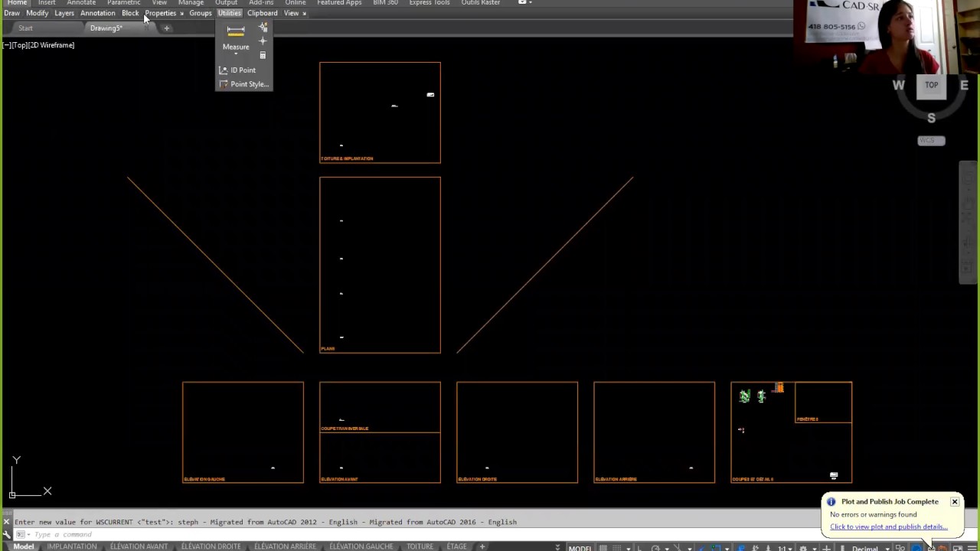Viewport: 980px width, 551px height.
Task: Open the Draw ribbon panel
Action: point(12,13)
